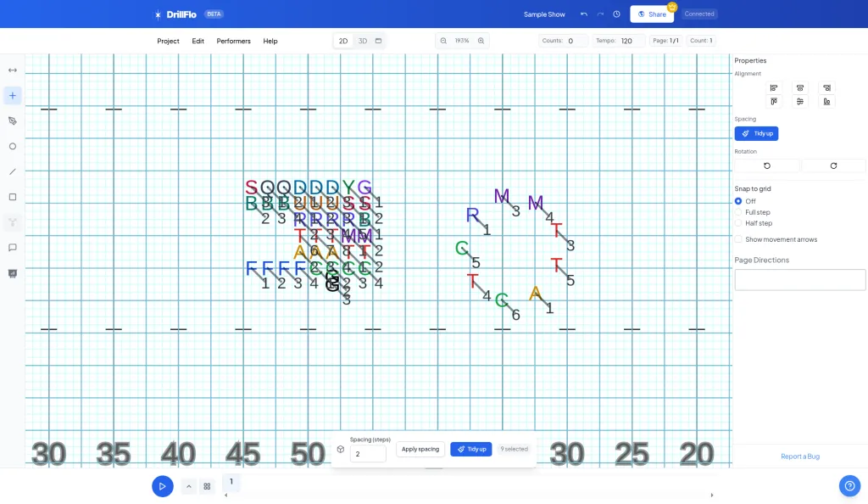The height and width of the screenshot is (504, 868).
Task: Switch to 3D view
Action: [363, 41]
